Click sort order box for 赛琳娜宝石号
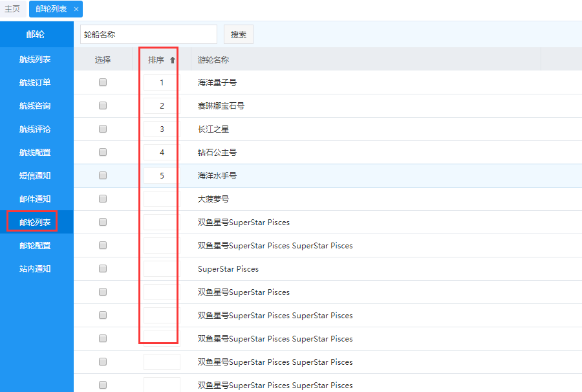 162,106
